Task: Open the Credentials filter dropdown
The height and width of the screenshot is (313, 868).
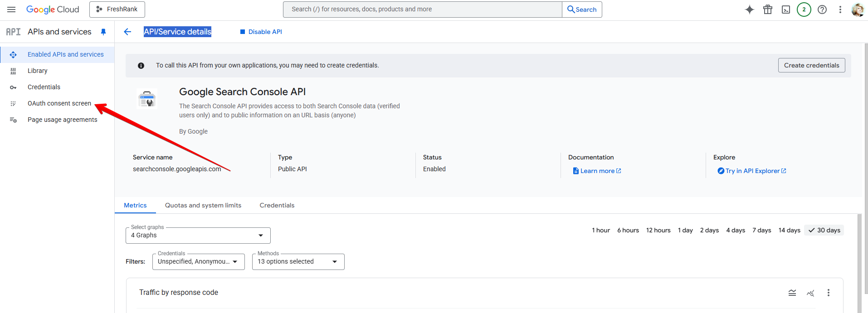Action: click(x=199, y=262)
